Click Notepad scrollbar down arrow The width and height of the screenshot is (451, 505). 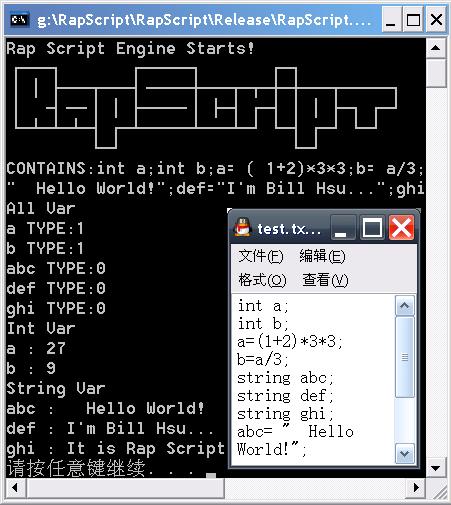(x=405, y=453)
